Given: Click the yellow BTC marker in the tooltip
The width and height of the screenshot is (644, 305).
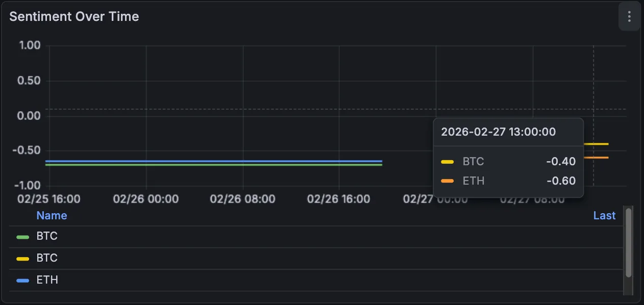Looking at the screenshot, I should pos(448,162).
